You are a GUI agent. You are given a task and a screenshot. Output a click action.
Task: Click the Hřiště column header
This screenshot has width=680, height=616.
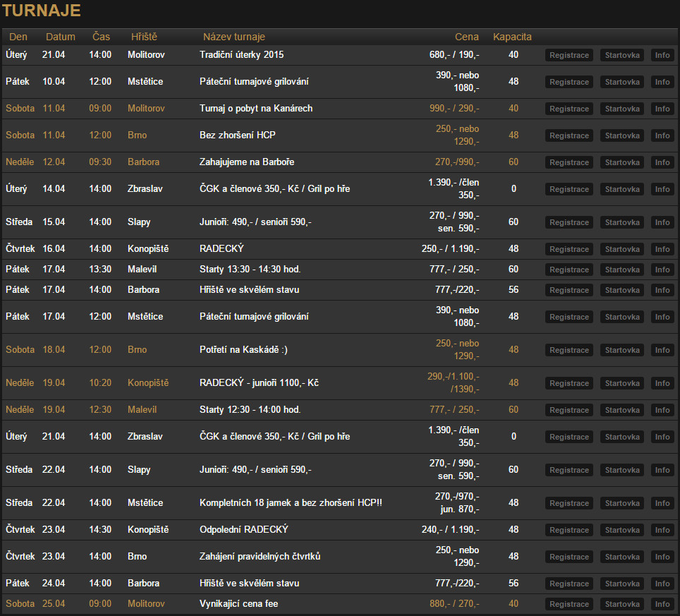pyautogui.click(x=144, y=37)
